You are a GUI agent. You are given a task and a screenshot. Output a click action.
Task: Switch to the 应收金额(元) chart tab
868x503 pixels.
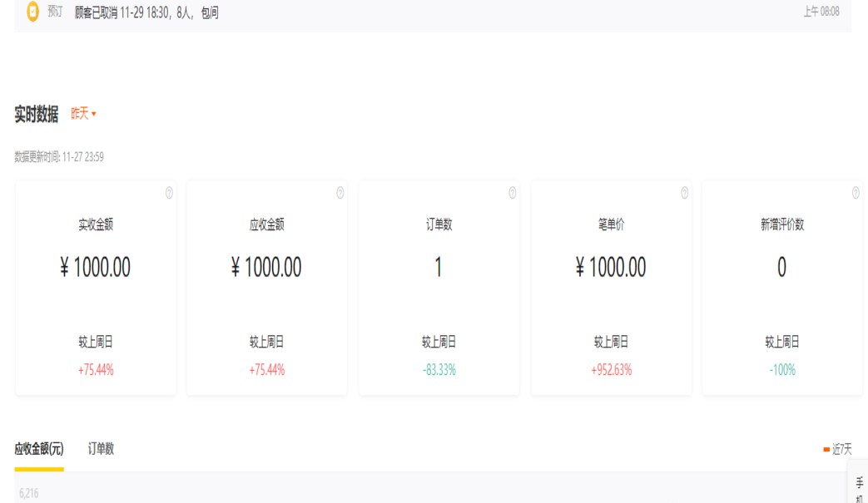(x=39, y=449)
